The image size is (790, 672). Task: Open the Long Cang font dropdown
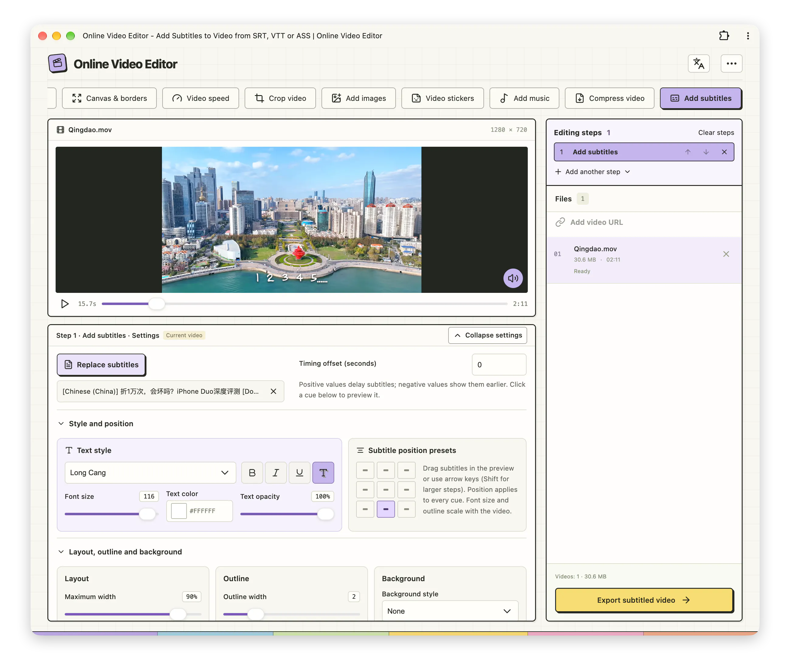pyautogui.click(x=150, y=473)
